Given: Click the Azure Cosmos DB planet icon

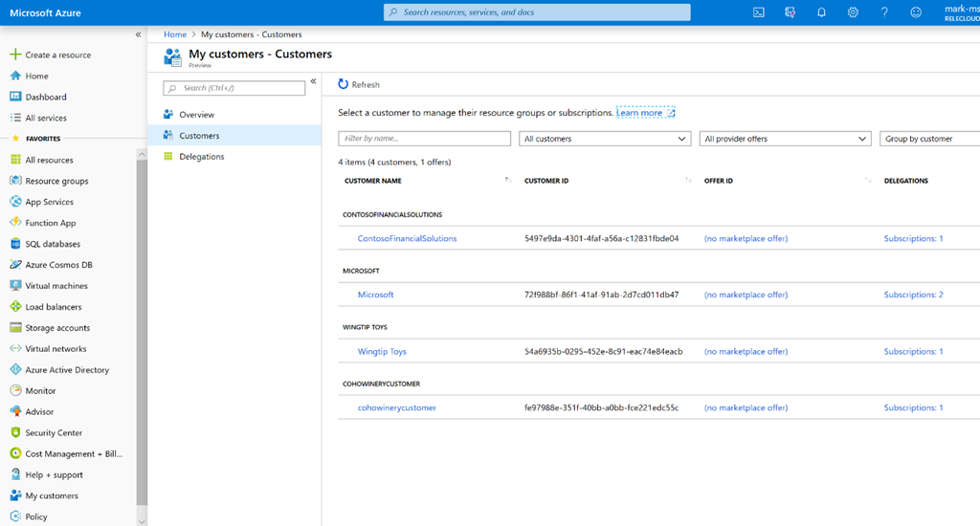Looking at the screenshot, I should pyautogui.click(x=15, y=265).
